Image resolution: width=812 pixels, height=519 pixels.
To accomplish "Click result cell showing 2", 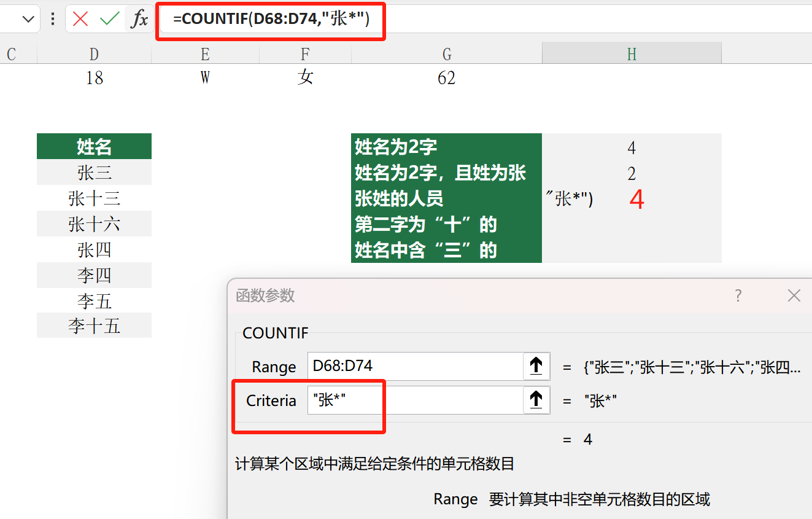I will (632, 173).
